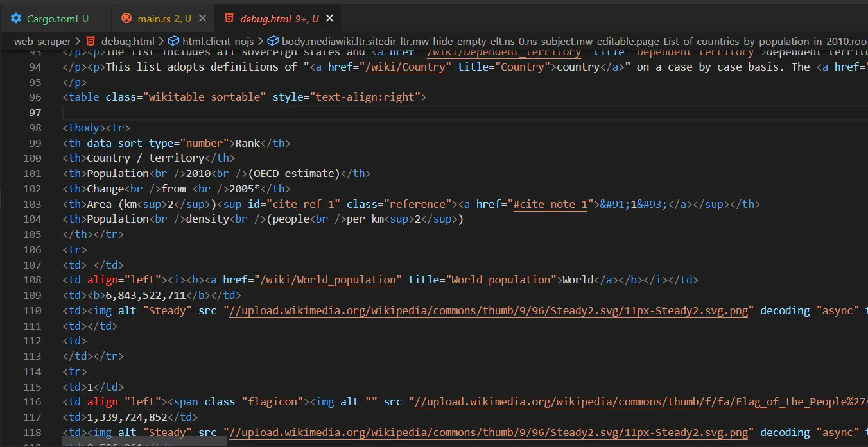
Task: Click line number 103 in the gutter
Action: pyautogui.click(x=33, y=203)
